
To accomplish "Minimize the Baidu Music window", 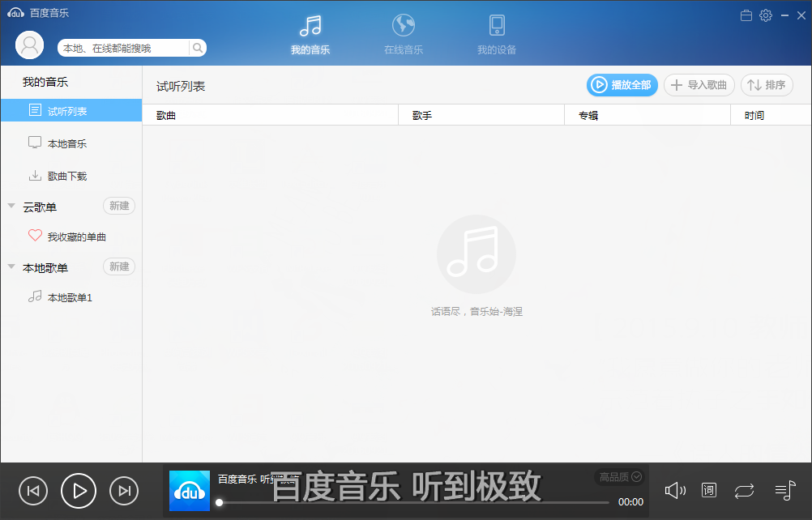I will click(784, 15).
